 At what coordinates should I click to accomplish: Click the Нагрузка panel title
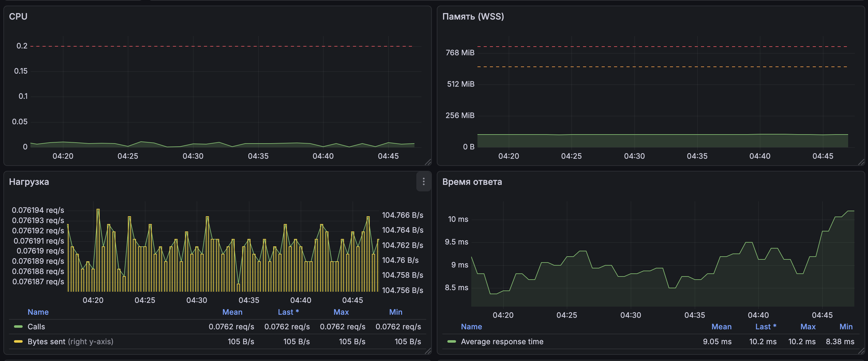tap(29, 182)
